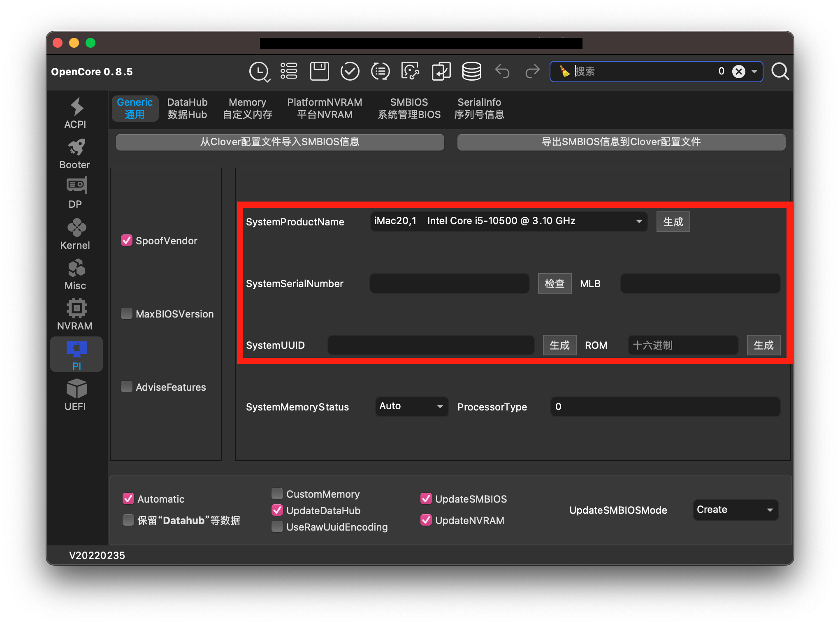Click the 检查 serial check button
The height and width of the screenshot is (626, 840).
pos(555,283)
